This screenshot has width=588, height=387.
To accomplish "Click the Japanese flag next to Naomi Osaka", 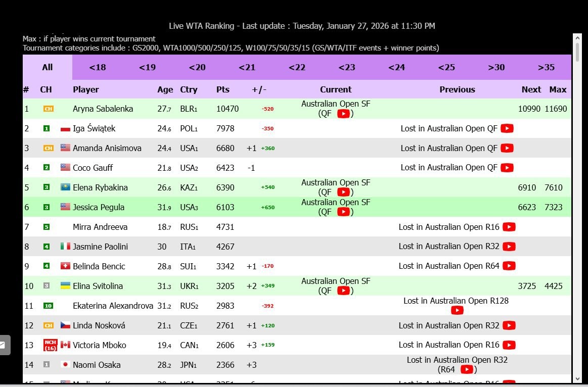I will point(65,364).
